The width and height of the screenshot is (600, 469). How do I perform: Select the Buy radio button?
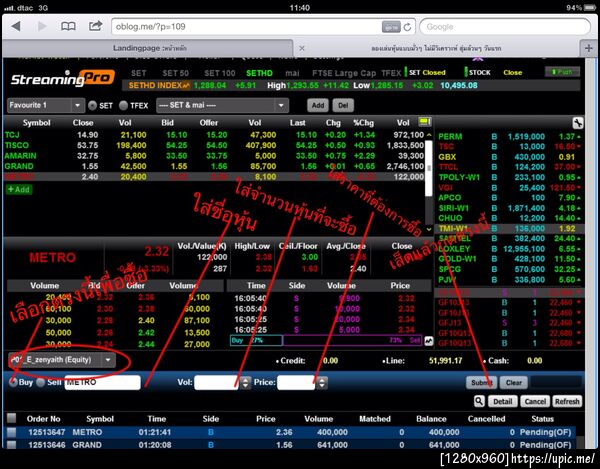pos(13,382)
